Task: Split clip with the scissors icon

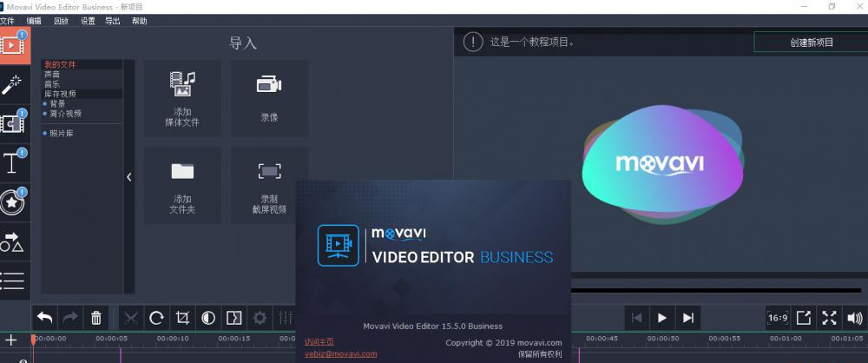Action: 131,318
